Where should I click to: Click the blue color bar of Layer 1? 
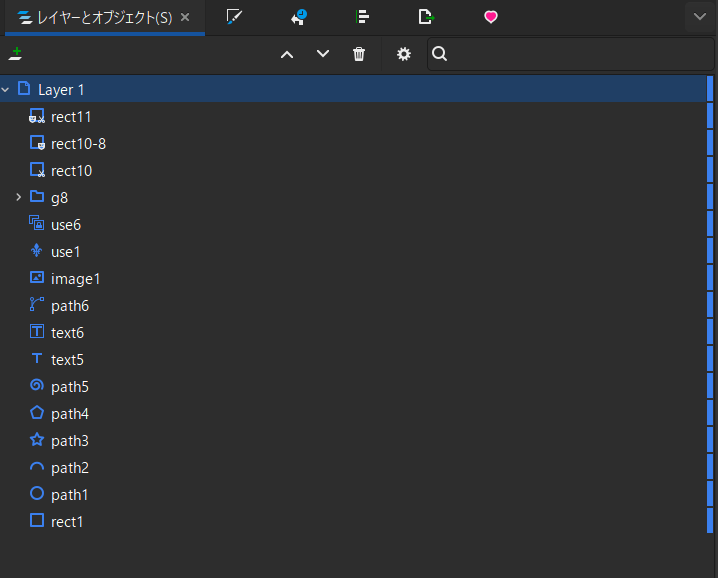(x=710, y=89)
